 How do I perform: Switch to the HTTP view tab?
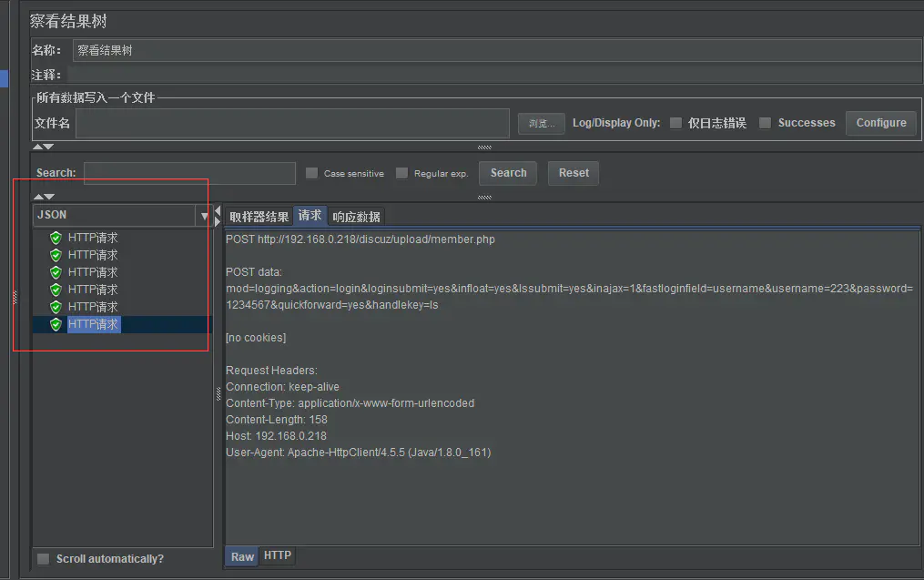[x=277, y=555]
